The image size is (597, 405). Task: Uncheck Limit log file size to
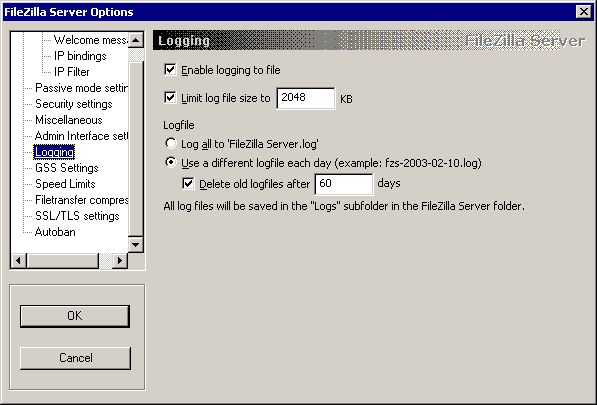170,97
